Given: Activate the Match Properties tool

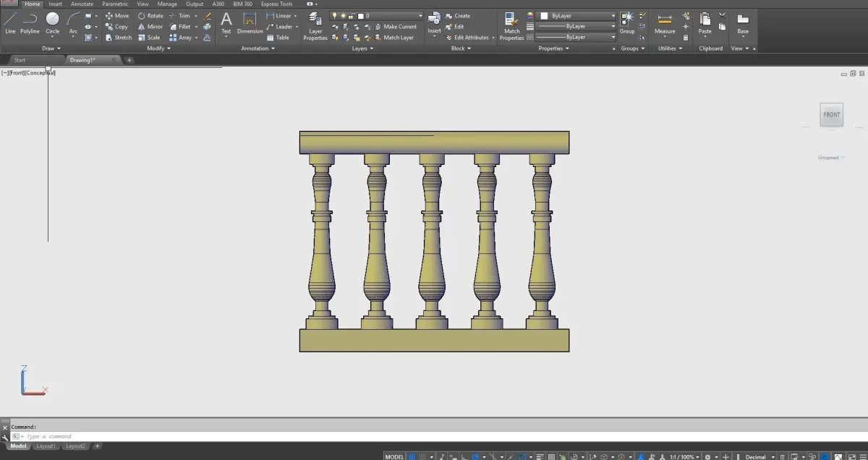Looking at the screenshot, I should tap(511, 25).
